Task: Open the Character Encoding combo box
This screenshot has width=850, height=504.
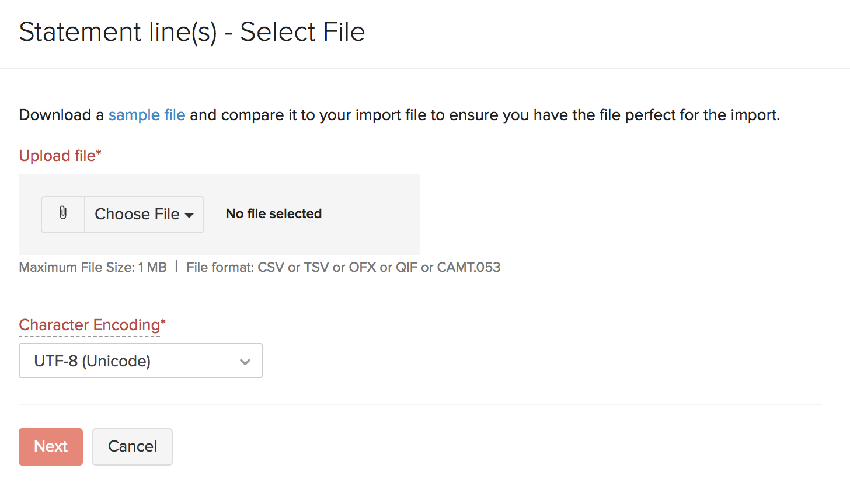Action: (x=141, y=360)
